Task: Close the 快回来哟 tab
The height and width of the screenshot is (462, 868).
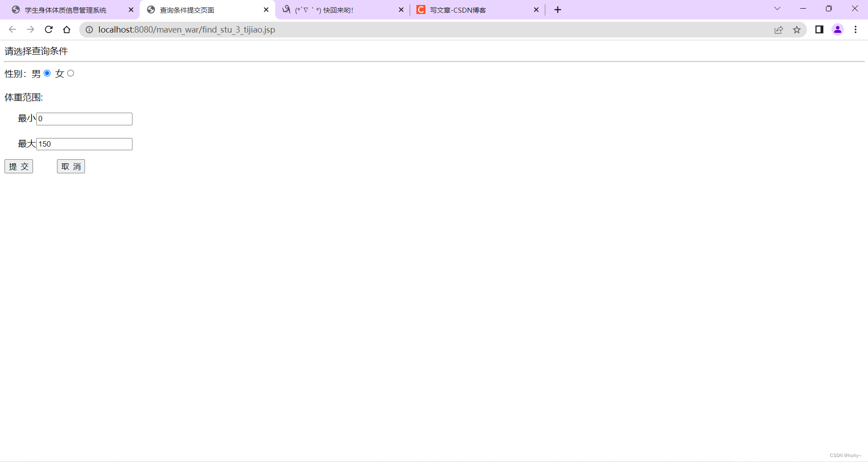Action: (x=401, y=10)
